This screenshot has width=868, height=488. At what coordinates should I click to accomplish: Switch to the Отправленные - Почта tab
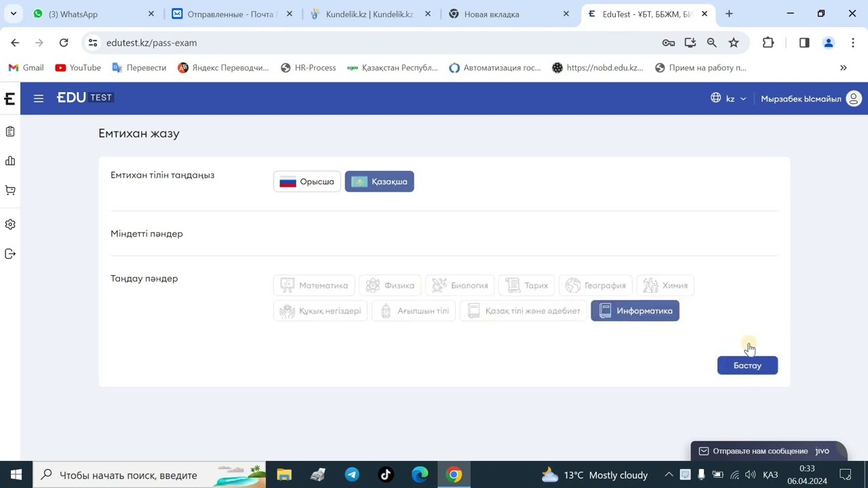(x=231, y=14)
